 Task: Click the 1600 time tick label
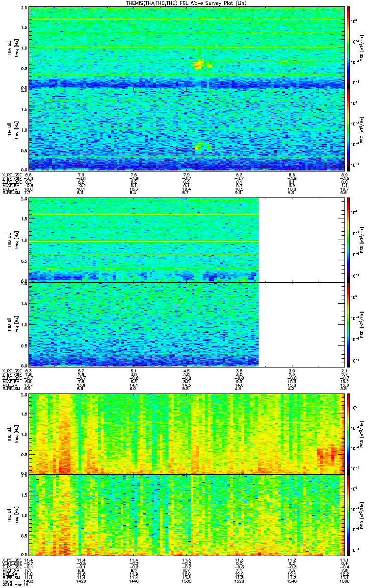point(344,581)
